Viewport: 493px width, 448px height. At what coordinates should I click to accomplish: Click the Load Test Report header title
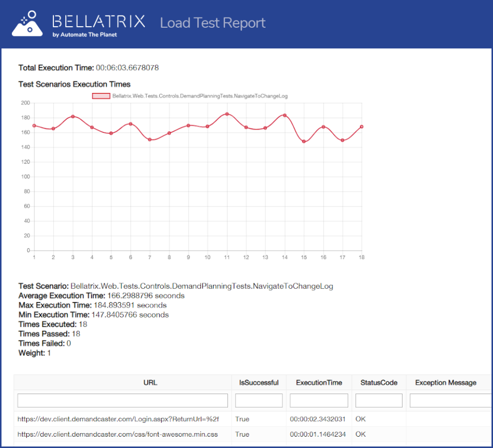point(213,23)
